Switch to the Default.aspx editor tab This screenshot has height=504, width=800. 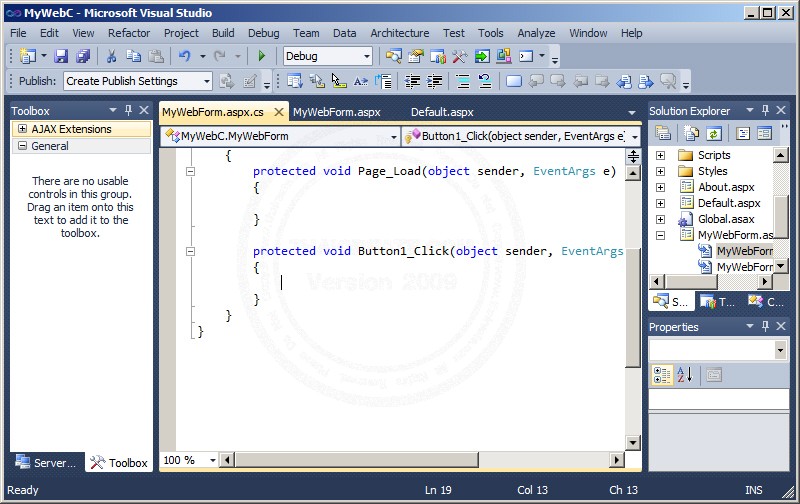tap(442, 112)
